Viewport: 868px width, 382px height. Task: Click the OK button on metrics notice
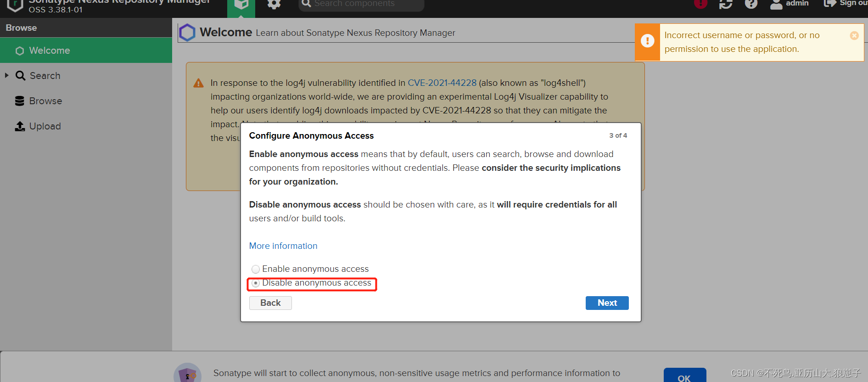coord(684,376)
